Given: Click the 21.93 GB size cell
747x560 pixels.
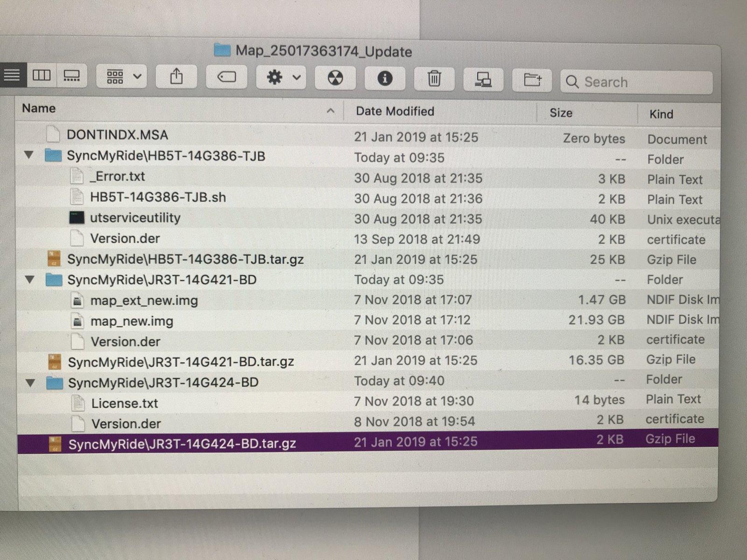Looking at the screenshot, I should [x=597, y=320].
